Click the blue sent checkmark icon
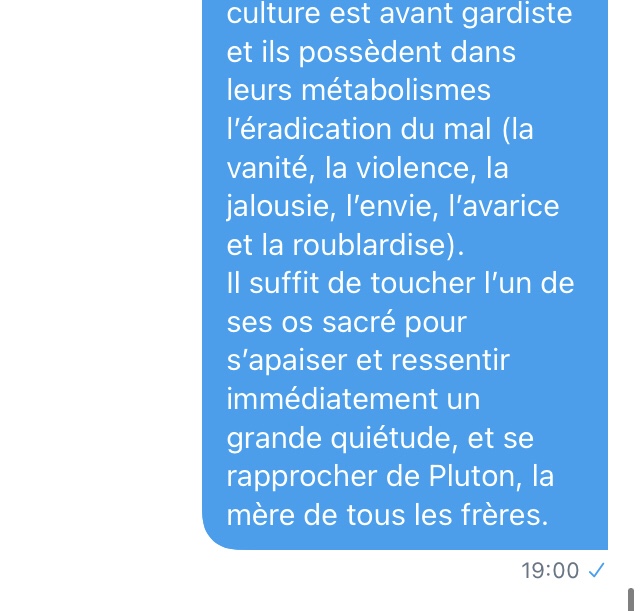640x611 pixels. point(596,570)
